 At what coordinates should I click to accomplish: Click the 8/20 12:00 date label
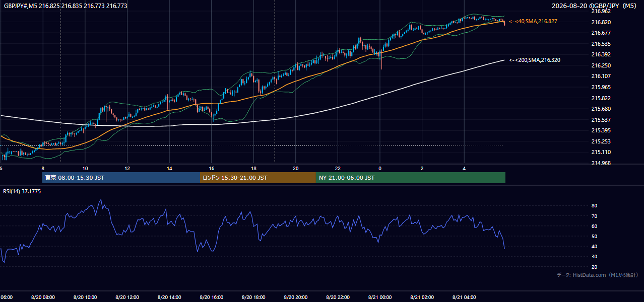tap(127, 297)
